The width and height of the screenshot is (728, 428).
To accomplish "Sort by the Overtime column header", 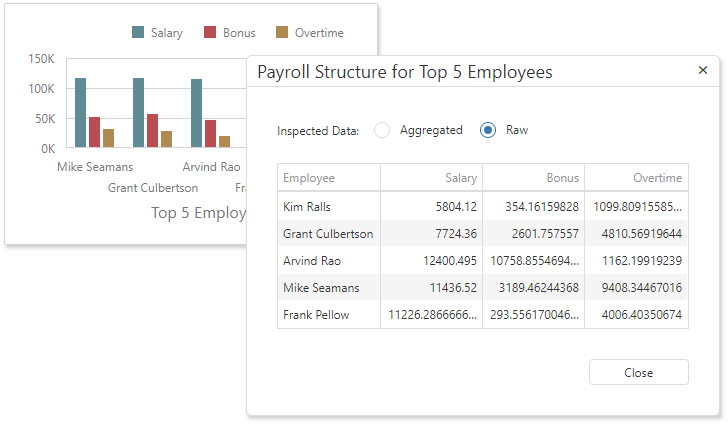I will [637, 178].
